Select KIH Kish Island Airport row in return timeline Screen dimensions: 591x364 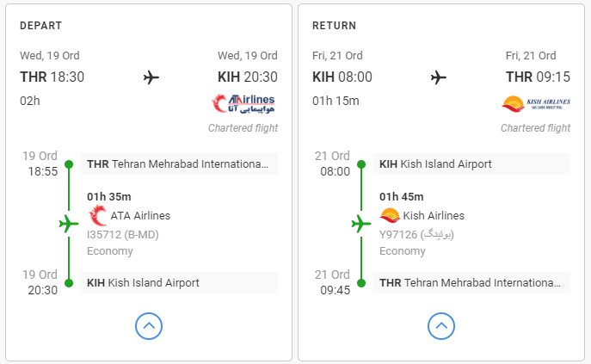(x=471, y=164)
